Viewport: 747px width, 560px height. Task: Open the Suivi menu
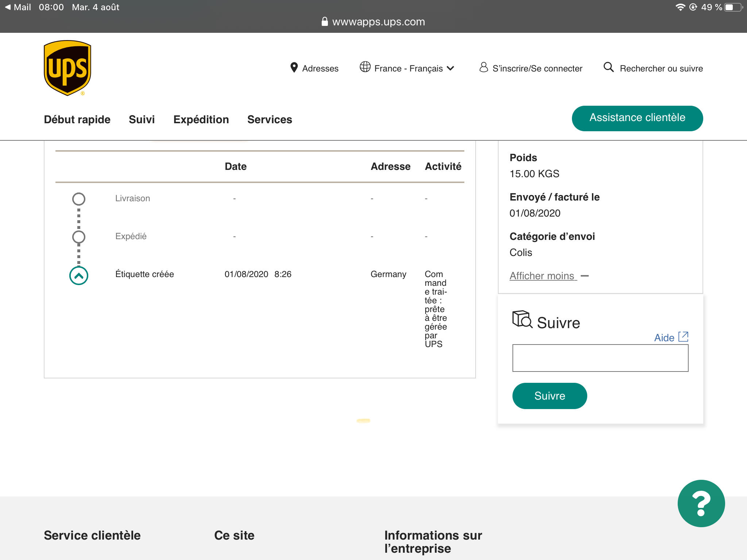[x=142, y=120]
